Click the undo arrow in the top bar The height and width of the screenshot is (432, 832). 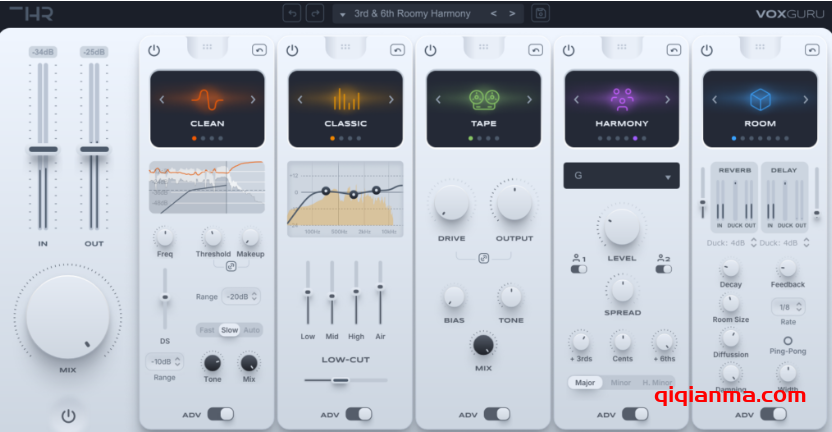click(x=292, y=13)
